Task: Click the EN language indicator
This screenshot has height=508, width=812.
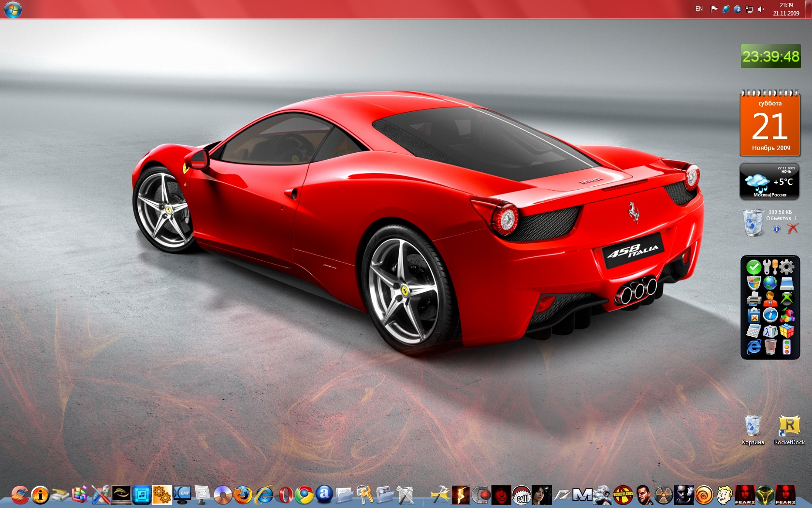Action: 699,9
